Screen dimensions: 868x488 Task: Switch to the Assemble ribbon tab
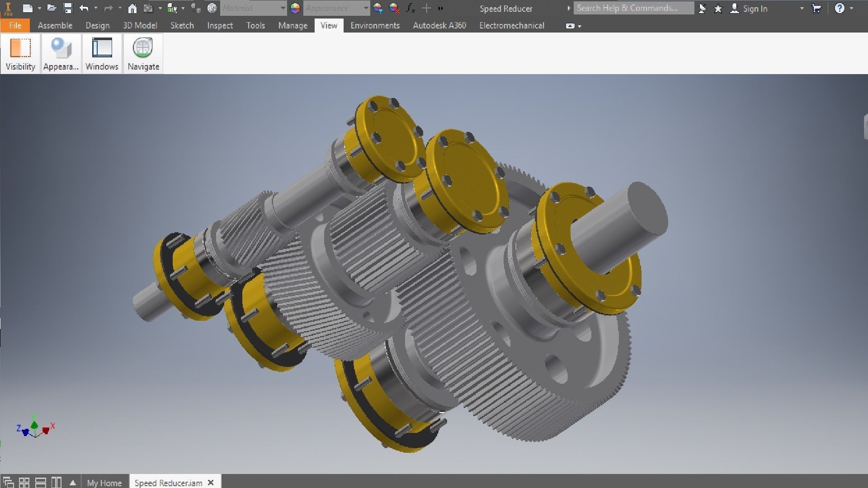(55, 26)
